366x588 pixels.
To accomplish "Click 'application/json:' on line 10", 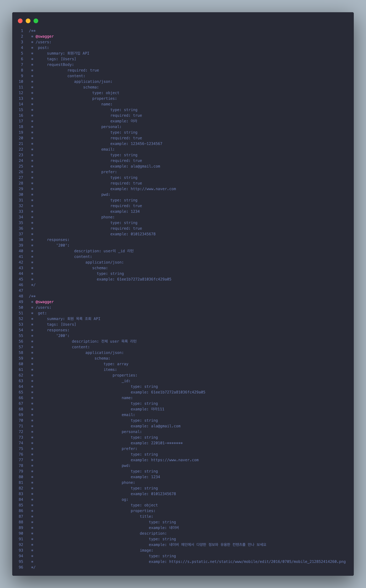I will point(93,82).
